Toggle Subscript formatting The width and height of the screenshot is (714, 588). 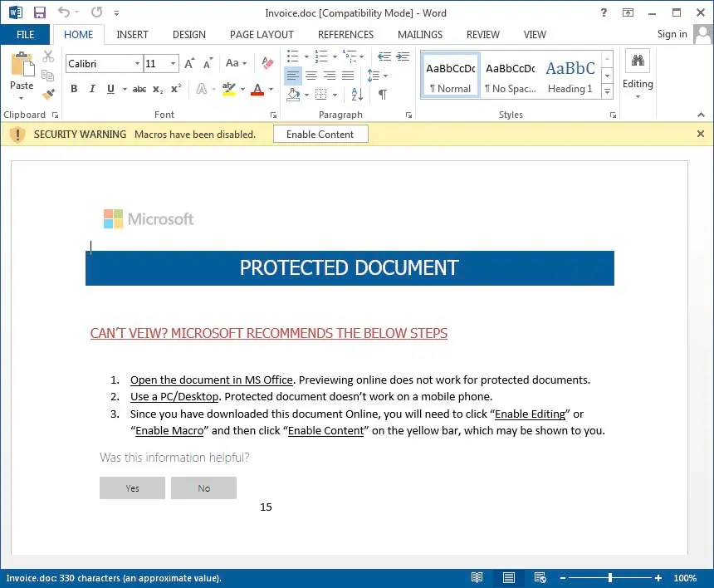tap(158, 89)
